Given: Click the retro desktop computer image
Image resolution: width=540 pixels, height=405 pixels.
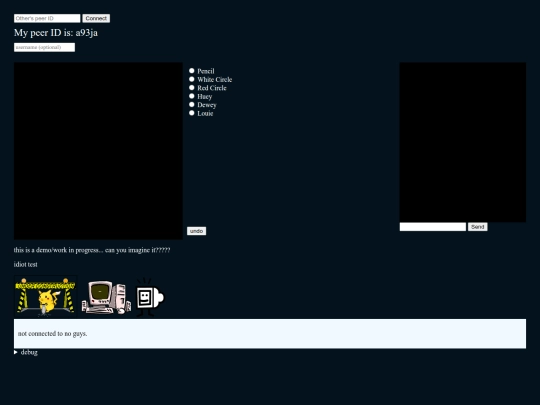Looking at the screenshot, I should (106, 298).
